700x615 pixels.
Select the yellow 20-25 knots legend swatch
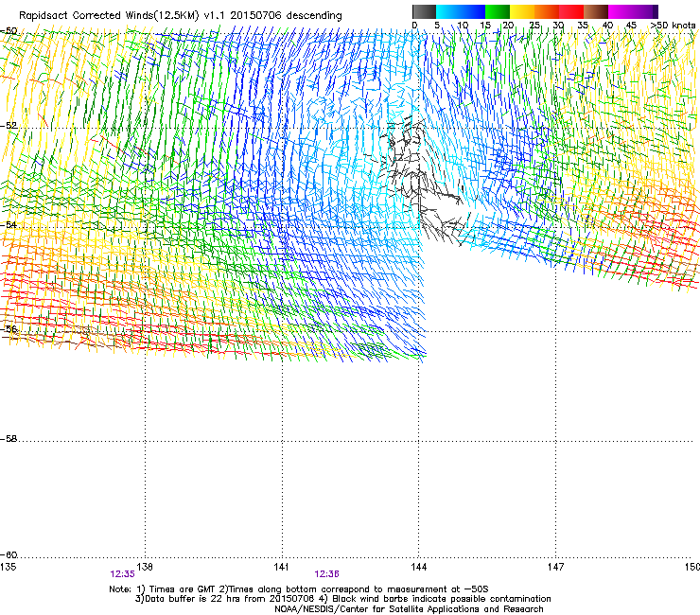click(x=522, y=11)
